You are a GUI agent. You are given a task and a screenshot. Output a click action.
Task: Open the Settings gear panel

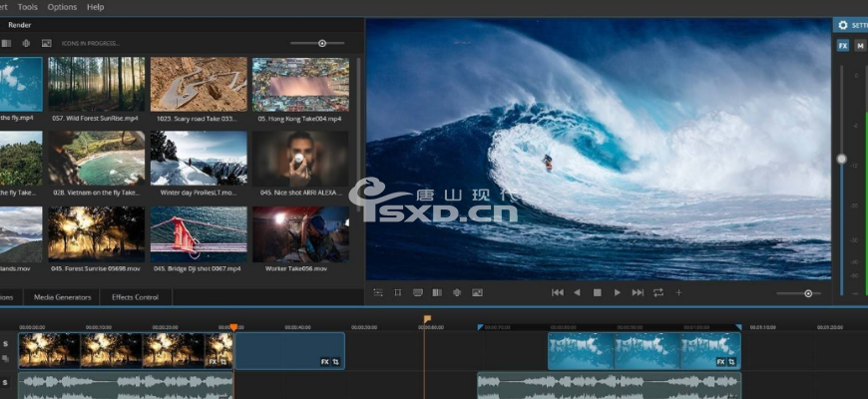click(843, 26)
